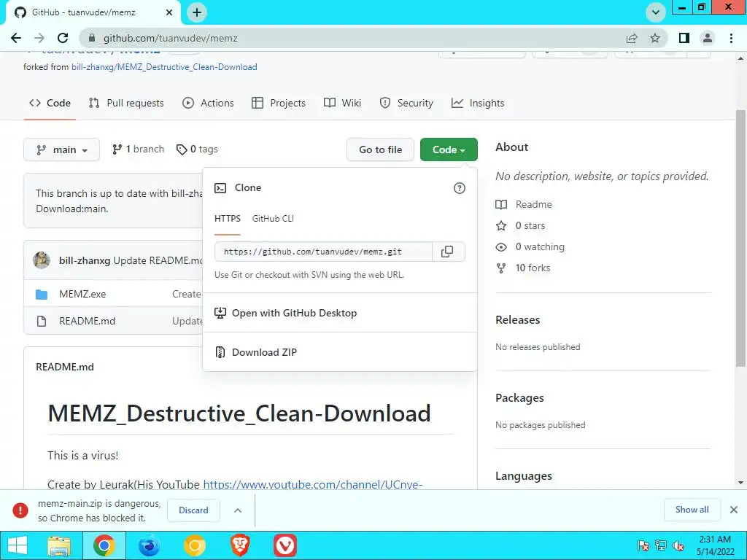747x560 pixels.
Task: Open the forked-from bill-zhanxg repository link
Action: [164, 67]
